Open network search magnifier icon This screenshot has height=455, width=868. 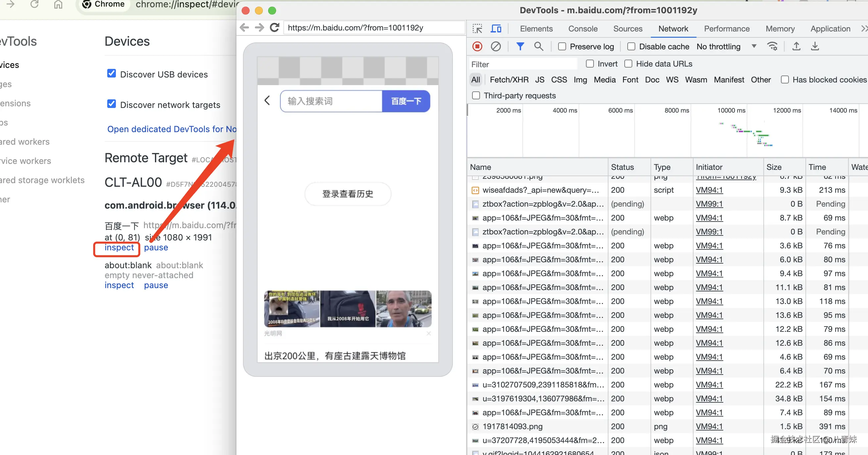click(539, 46)
